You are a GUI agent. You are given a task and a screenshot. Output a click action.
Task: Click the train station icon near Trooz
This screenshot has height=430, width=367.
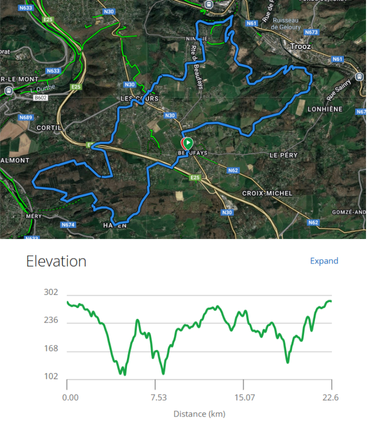tap(359, 77)
